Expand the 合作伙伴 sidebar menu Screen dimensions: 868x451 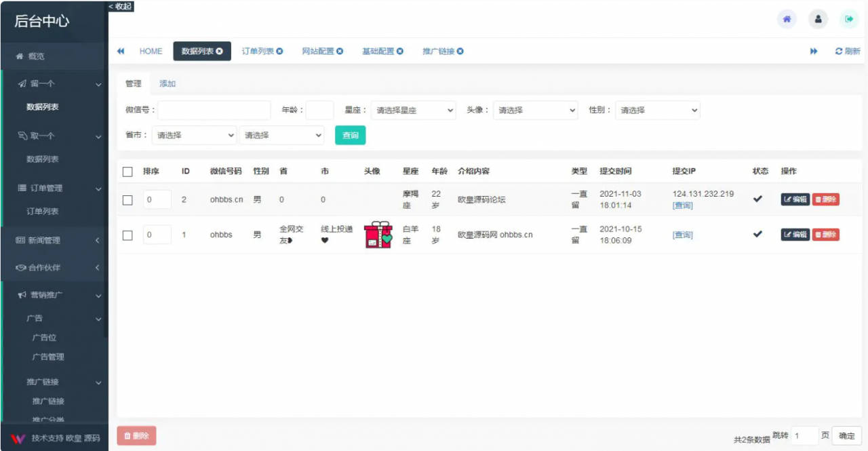(x=54, y=268)
